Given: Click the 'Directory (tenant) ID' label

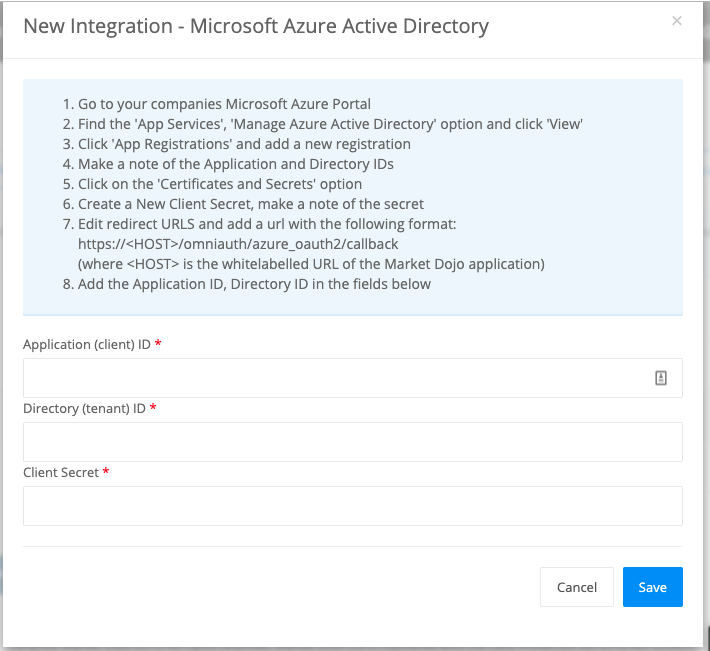Looking at the screenshot, I should coord(84,408).
